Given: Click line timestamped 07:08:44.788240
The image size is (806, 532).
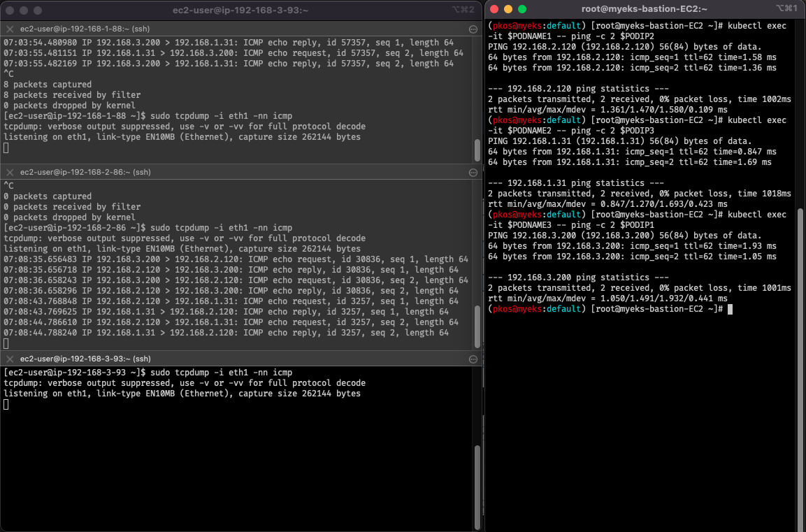Looking at the screenshot, I should pyautogui.click(x=226, y=333).
